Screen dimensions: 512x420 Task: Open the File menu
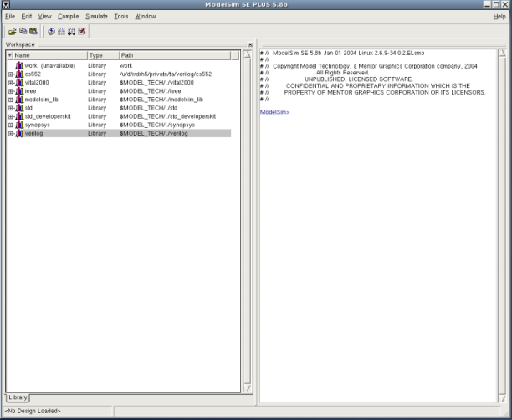[x=10, y=17]
